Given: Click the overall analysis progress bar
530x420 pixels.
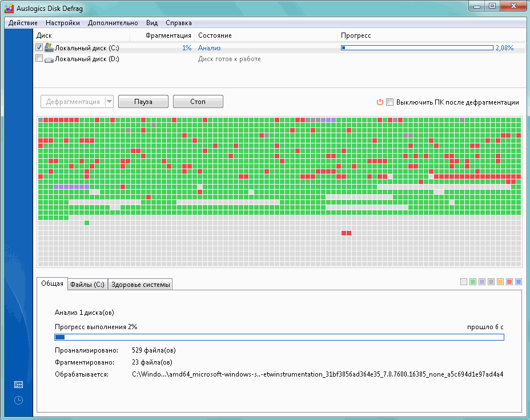Looking at the screenshot, I should pos(279,337).
